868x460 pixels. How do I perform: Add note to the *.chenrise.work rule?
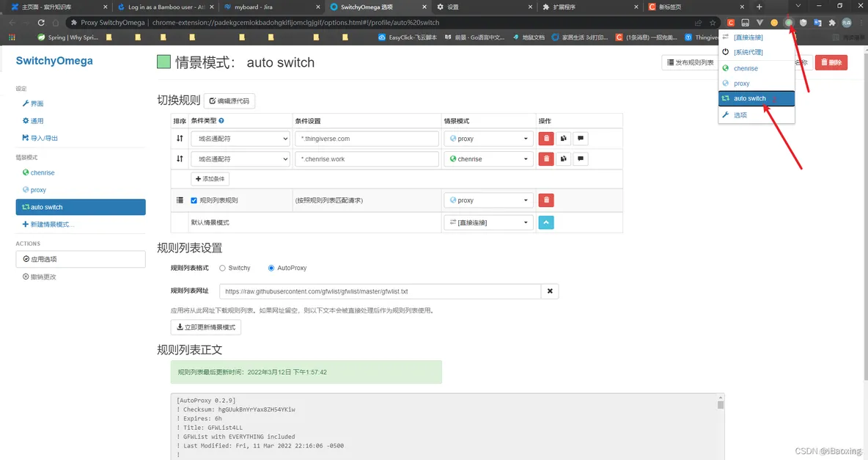pyautogui.click(x=580, y=159)
